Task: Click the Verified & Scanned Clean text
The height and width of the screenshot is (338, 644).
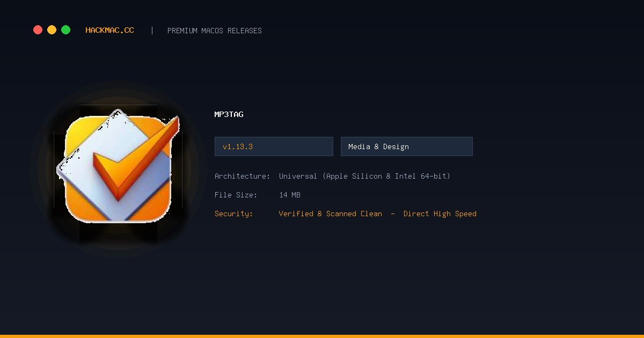Action: (x=331, y=214)
